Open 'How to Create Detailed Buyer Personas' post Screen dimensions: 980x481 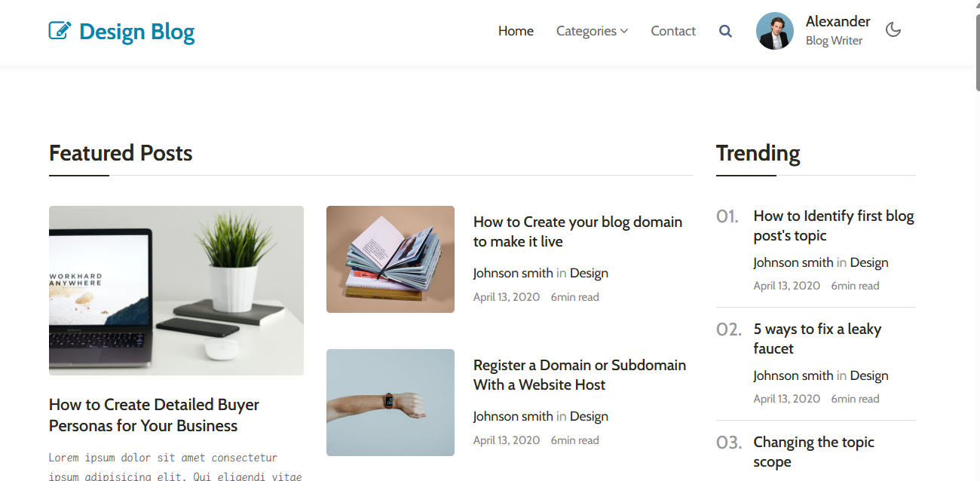pyautogui.click(x=155, y=415)
